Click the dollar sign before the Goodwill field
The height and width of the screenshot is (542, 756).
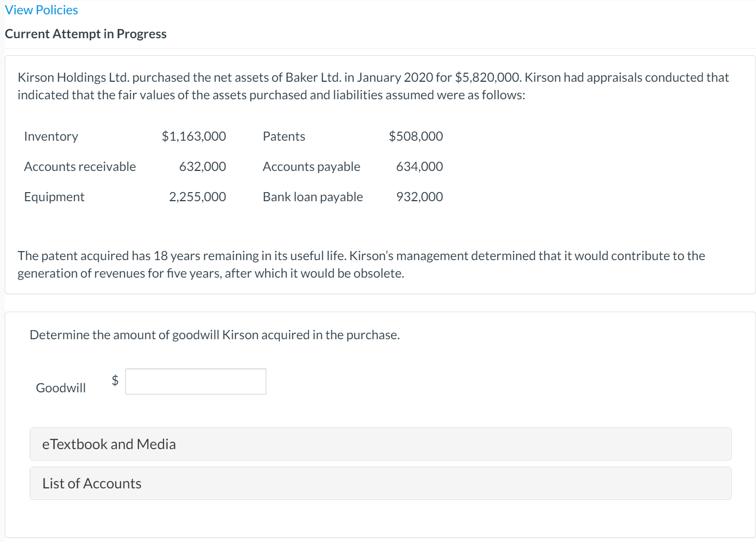[115, 380]
